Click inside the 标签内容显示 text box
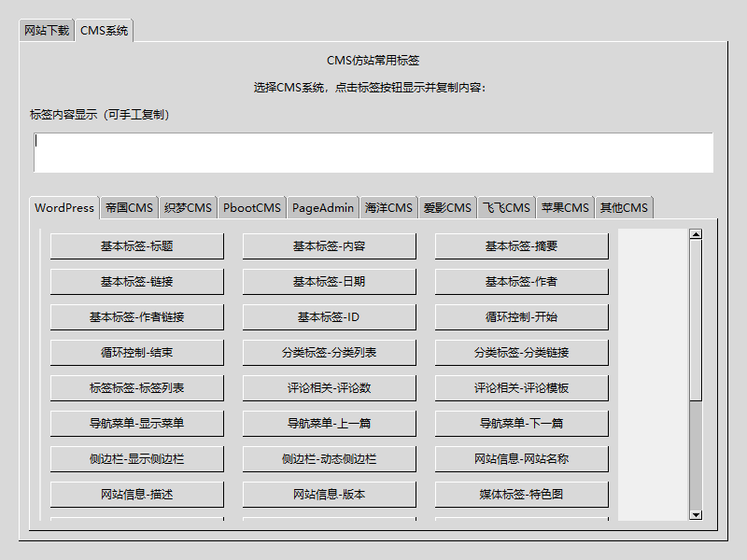Viewport: 747px width, 560px height. tap(373, 153)
